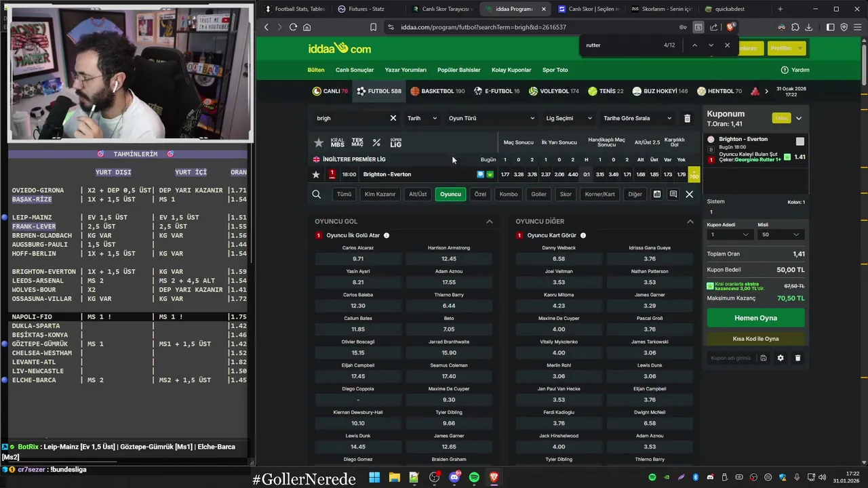Select Carlos Alcaraz first goal odds 9.71
Image resolution: width=868 pixels, height=488 pixels.
(x=358, y=259)
